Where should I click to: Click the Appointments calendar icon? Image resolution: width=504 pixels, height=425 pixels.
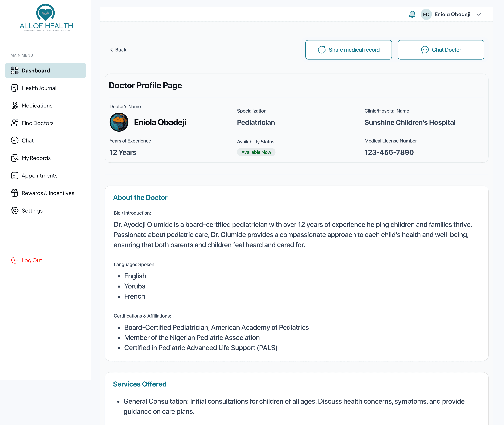[x=14, y=175]
